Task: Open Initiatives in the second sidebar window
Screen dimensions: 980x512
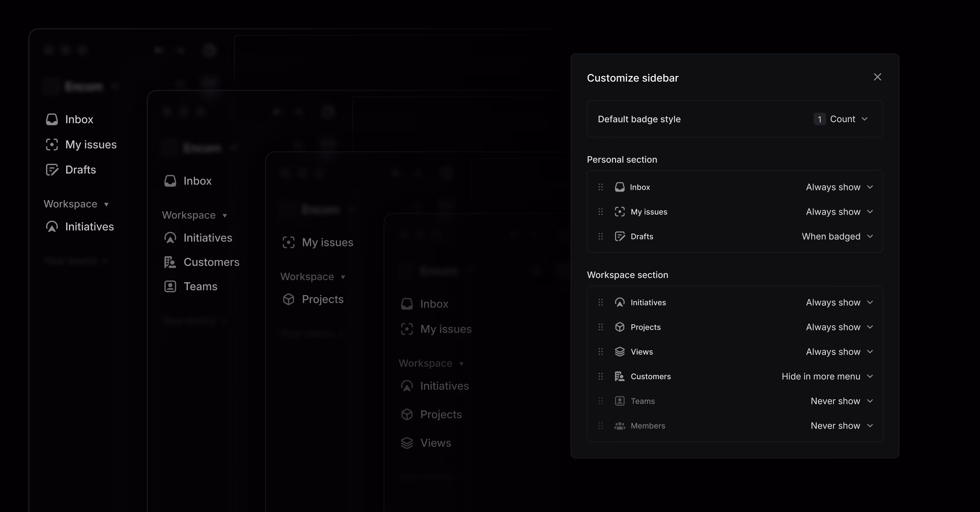Action: (x=198, y=238)
